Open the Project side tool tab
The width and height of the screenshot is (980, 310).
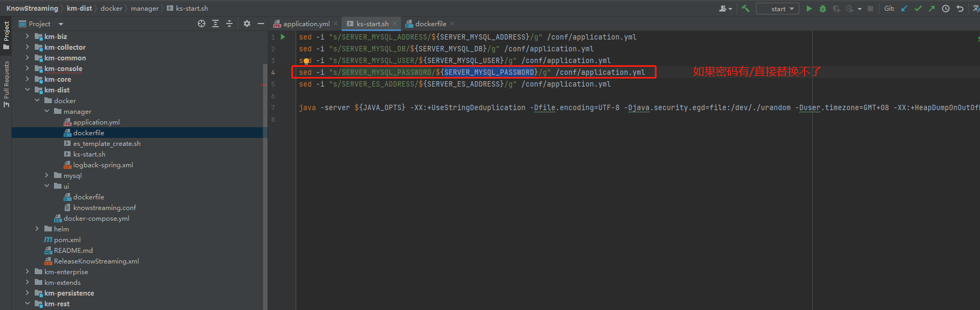tap(6, 35)
